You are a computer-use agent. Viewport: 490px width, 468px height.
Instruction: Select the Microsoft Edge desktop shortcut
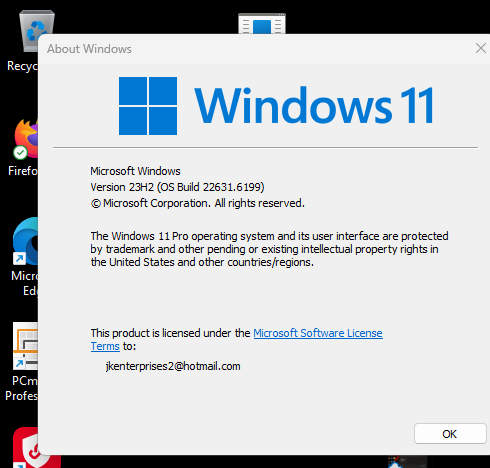click(x=24, y=257)
